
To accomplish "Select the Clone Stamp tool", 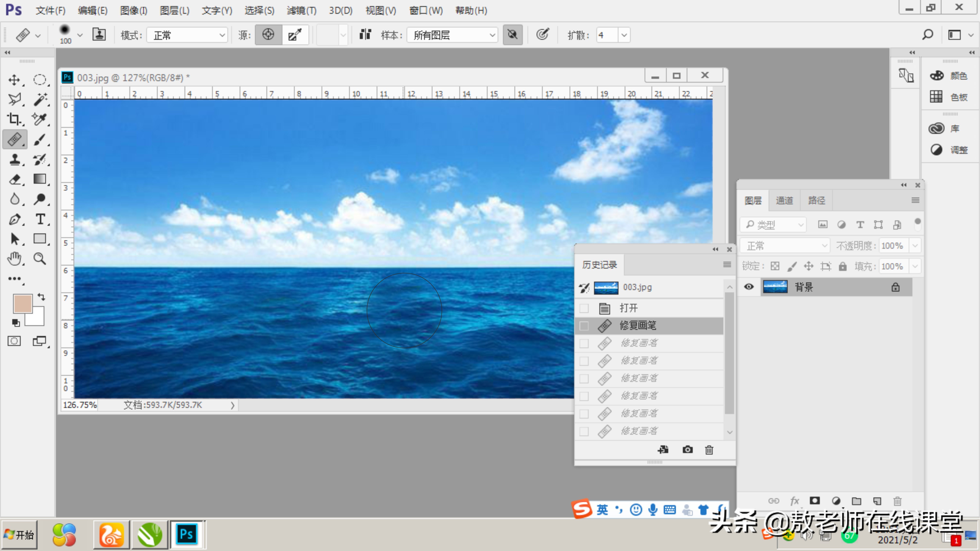I will [x=15, y=159].
